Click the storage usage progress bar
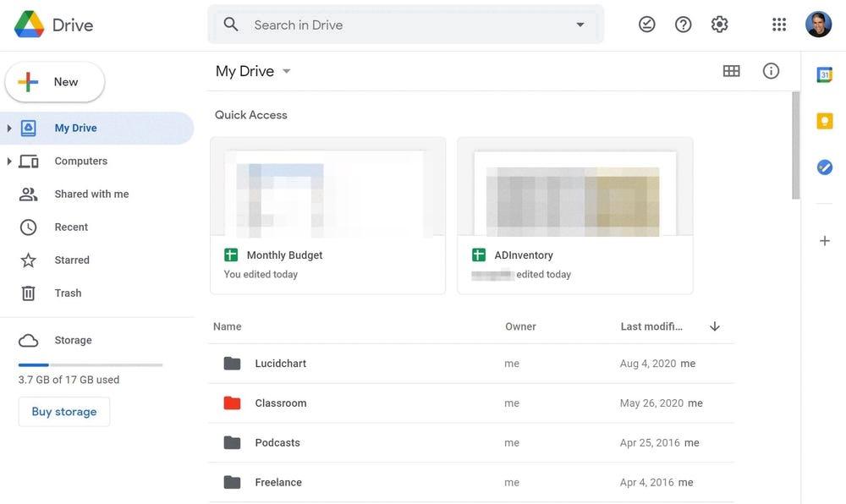The image size is (846, 504). point(91,365)
